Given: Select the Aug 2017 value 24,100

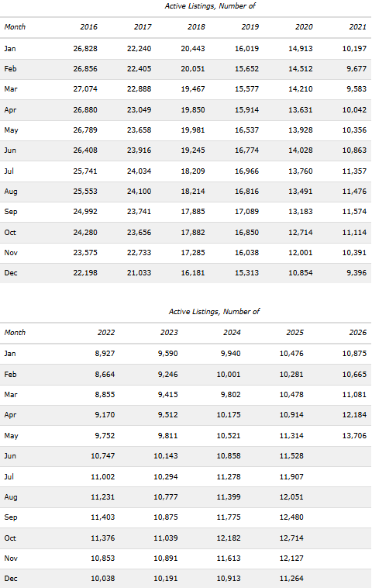Looking at the screenshot, I should (x=139, y=192).
